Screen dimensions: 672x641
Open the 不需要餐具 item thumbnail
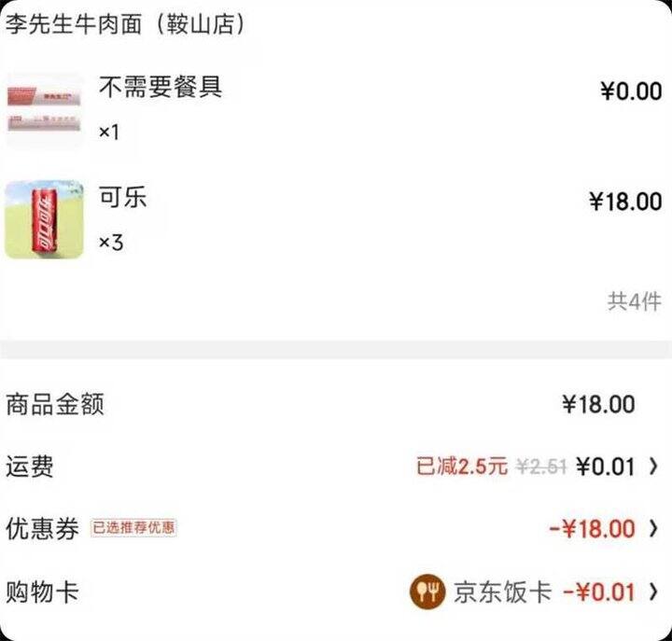coord(44,110)
